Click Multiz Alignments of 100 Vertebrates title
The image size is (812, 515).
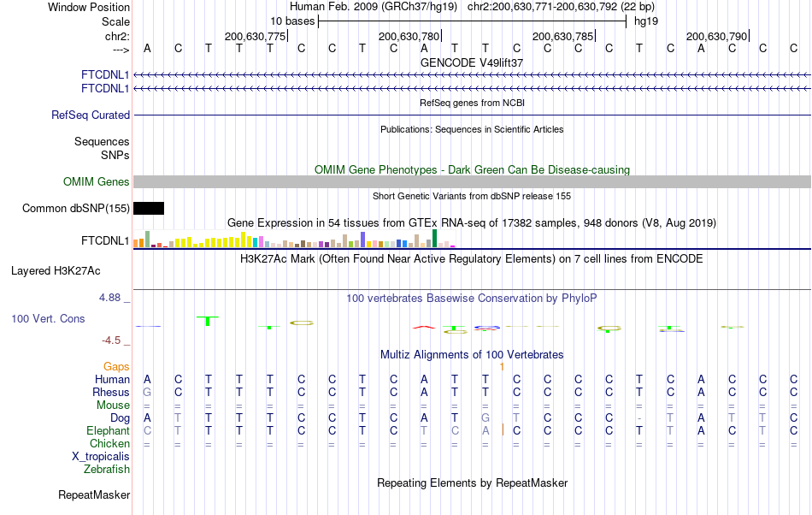click(x=472, y=355)
